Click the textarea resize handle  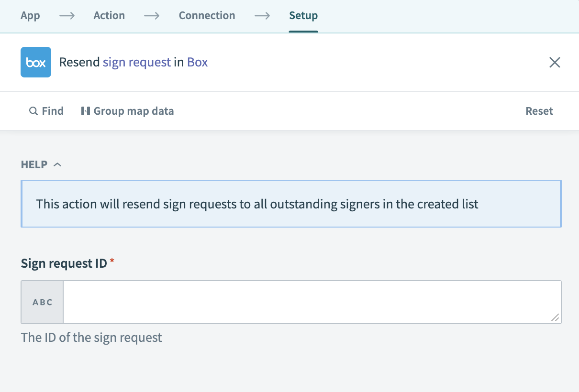tap(556, 316)
